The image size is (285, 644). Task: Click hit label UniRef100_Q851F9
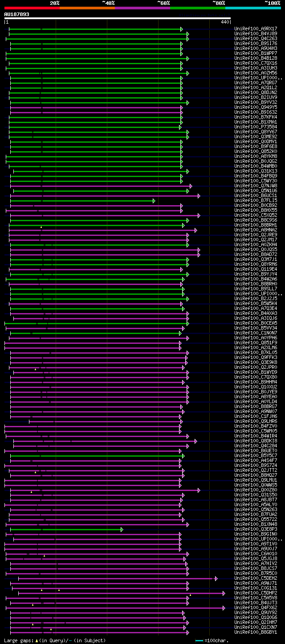tap(256, 343)
